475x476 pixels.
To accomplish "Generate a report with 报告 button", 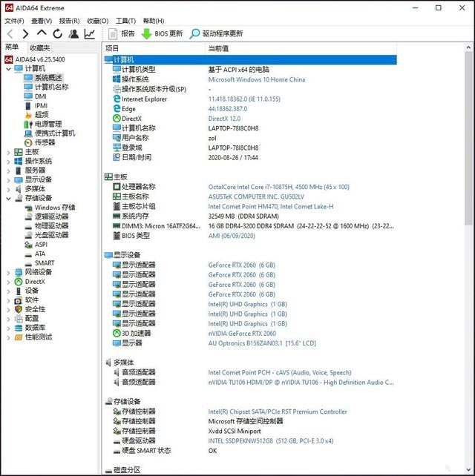I will point(122,33).
